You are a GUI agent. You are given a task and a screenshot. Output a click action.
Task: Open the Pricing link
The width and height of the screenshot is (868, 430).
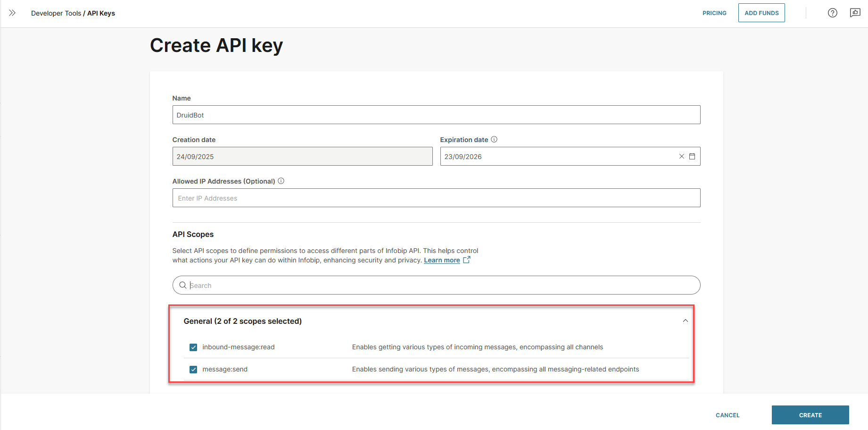714,13
